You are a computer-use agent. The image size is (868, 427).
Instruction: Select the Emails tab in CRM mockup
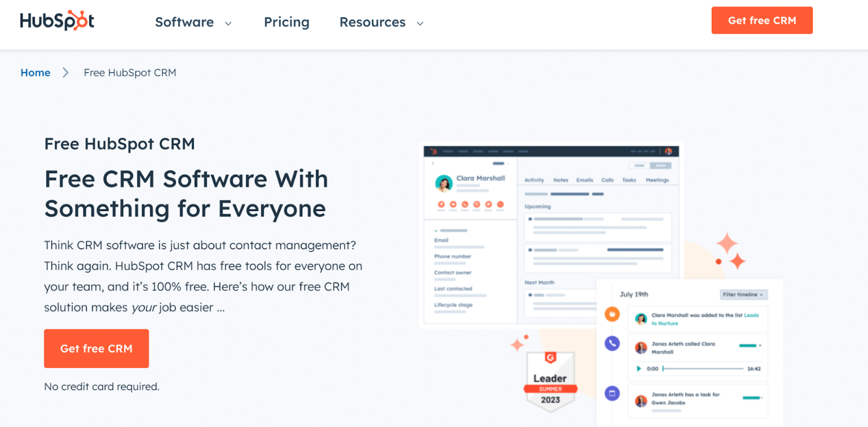(x=584, y=180)
